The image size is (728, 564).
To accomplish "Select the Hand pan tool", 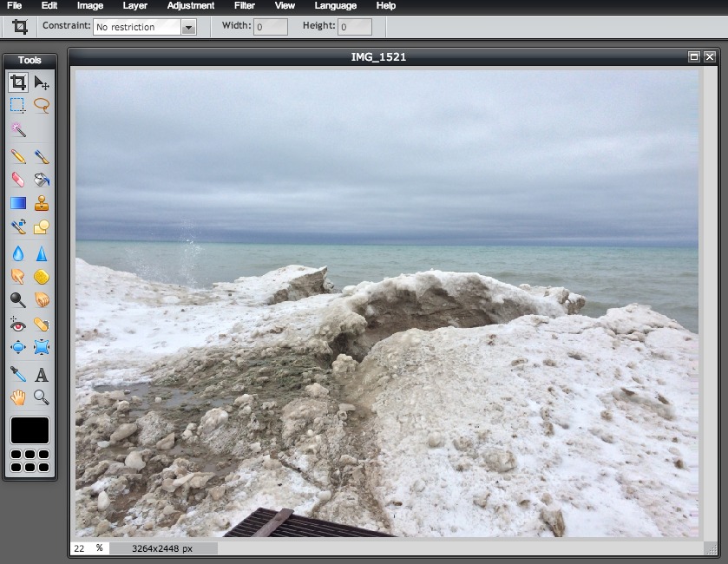I will (x=18, y=397).
